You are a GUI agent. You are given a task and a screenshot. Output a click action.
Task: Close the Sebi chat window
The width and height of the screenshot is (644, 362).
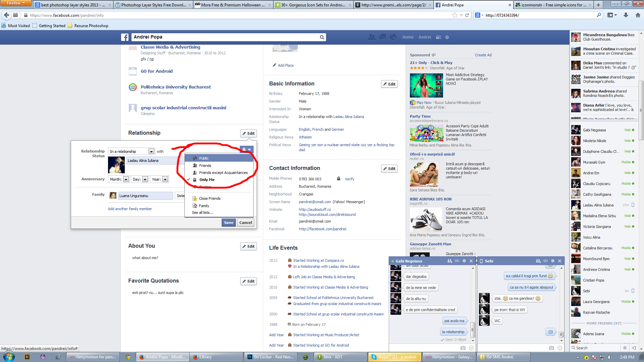coord(559,261)
